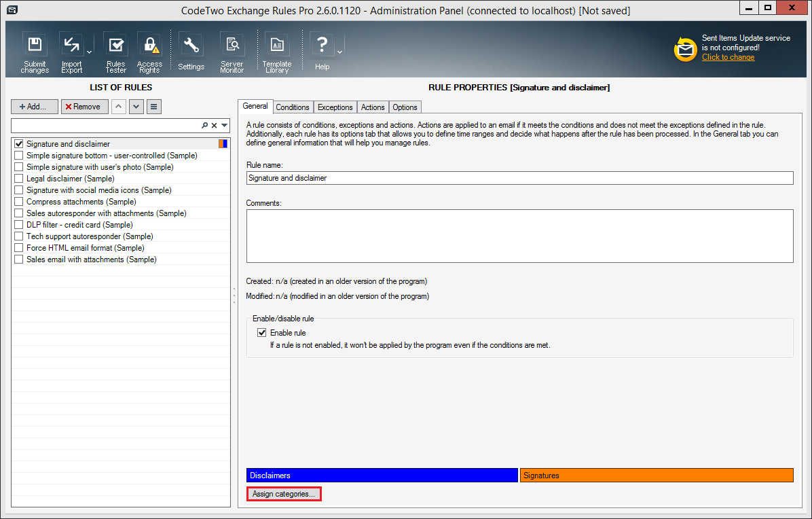The width and height of the screenshot is (812, 519).
Task: Clear the rules search with X icon
Action: click(214, 126)
